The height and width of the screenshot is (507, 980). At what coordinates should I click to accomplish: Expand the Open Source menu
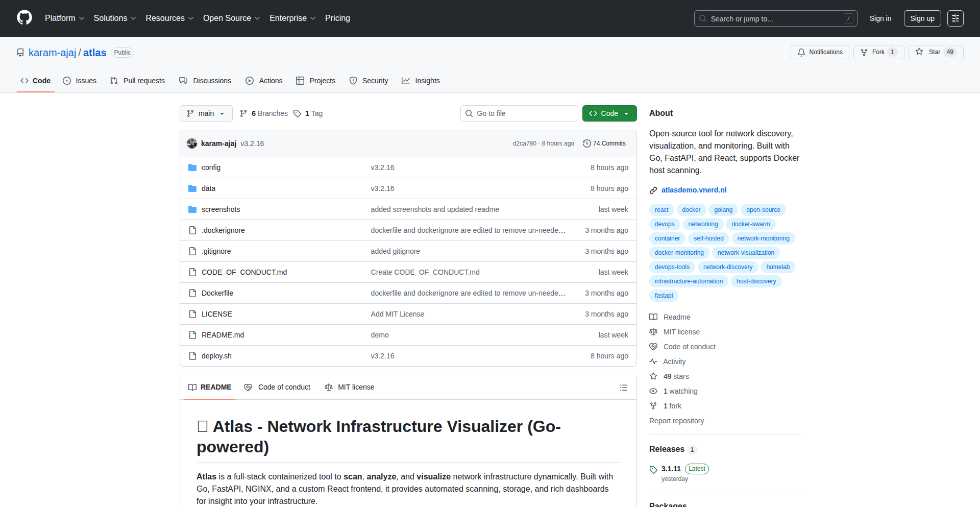click(232, 18)
